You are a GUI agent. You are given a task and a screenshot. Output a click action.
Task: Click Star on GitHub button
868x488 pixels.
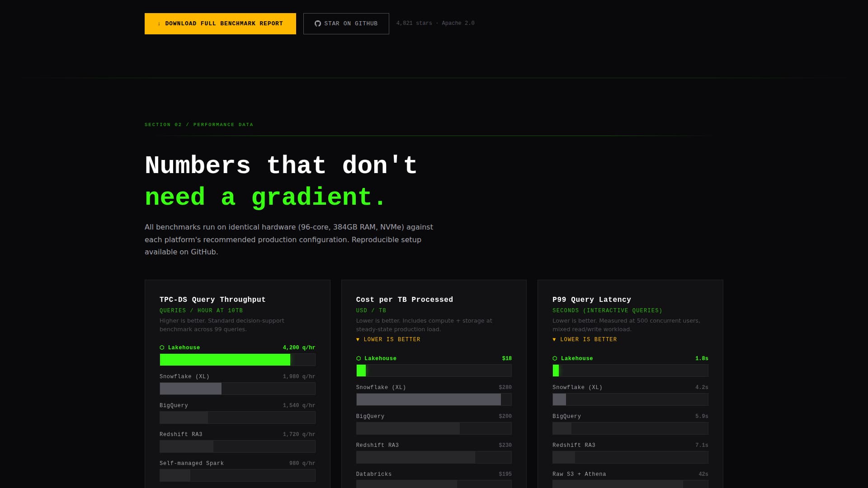346,23
